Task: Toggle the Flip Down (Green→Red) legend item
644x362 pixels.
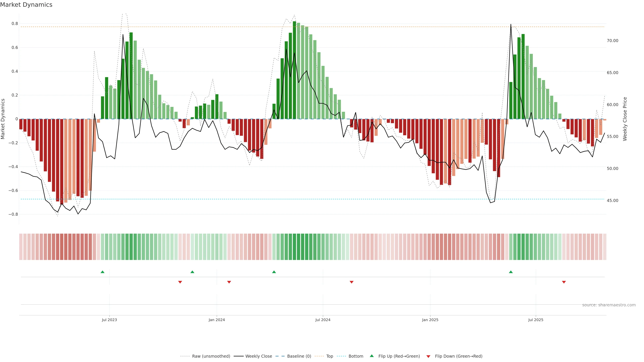Action: (459, 356)
